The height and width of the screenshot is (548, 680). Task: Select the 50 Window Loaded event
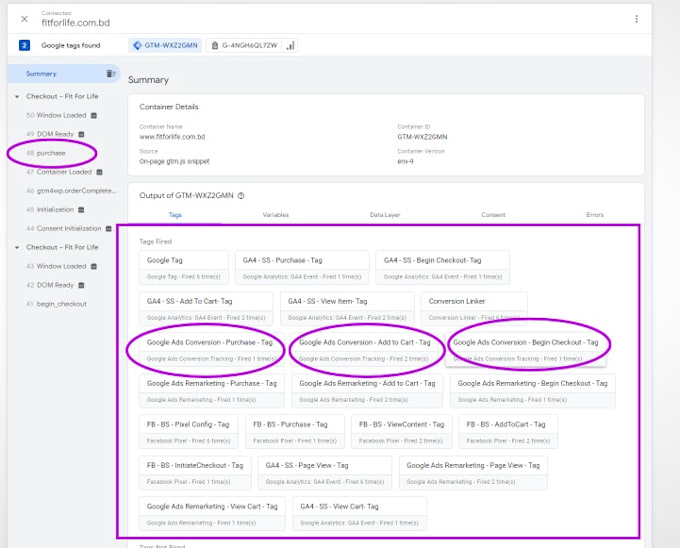pos(56,115)
